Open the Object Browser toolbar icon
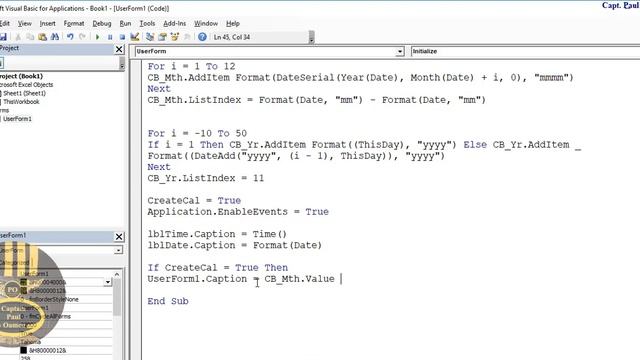640x360 pixels. tap(175, 37)
